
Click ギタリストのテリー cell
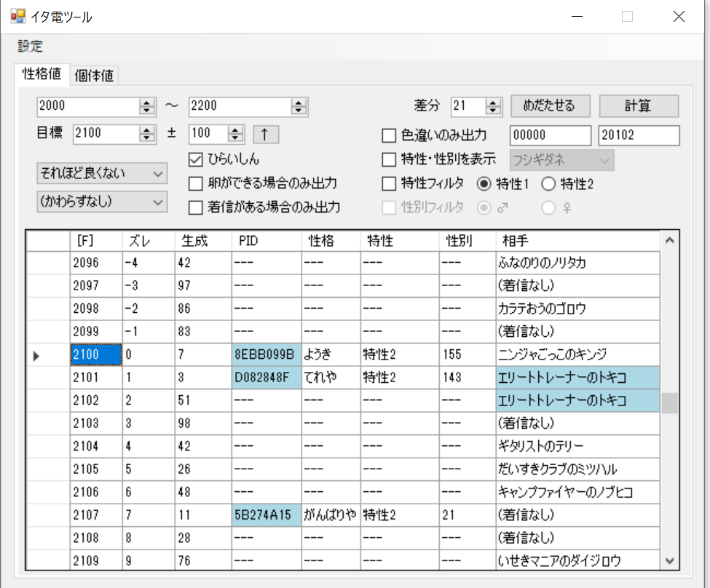pyautogui.click(x=577, y=446)
